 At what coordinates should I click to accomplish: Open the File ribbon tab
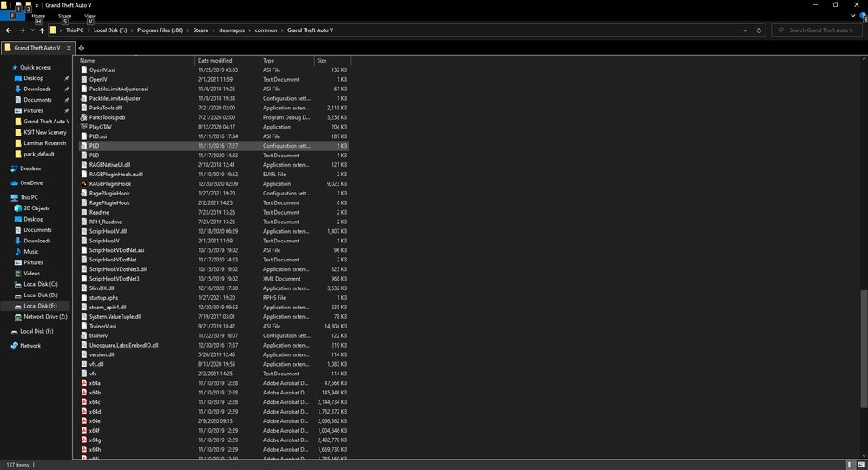(12, 16)
